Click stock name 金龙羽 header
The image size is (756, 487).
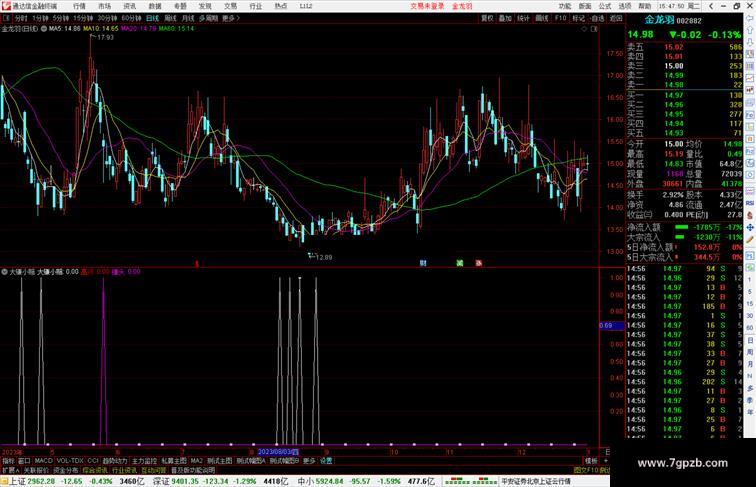659,20
